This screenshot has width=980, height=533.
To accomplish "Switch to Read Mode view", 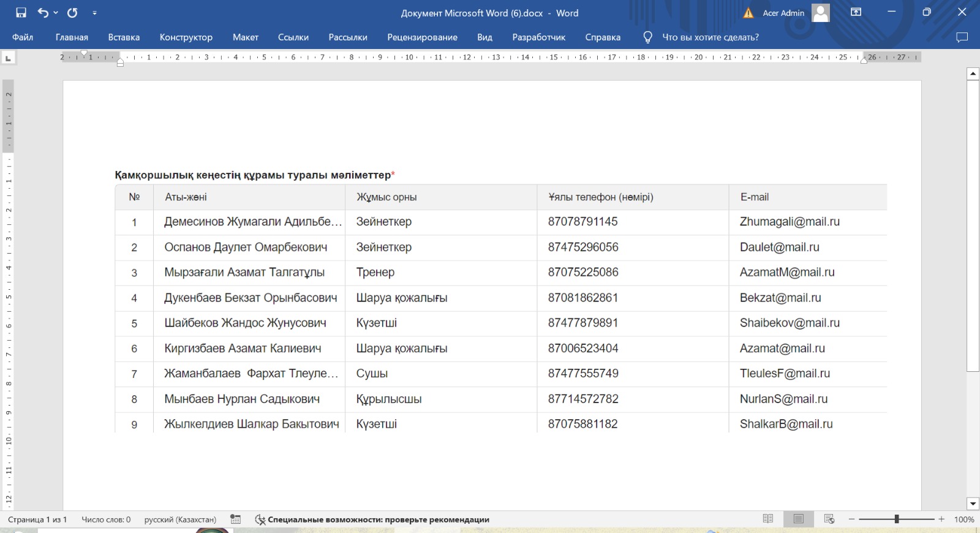I will [x=768, y=519].
